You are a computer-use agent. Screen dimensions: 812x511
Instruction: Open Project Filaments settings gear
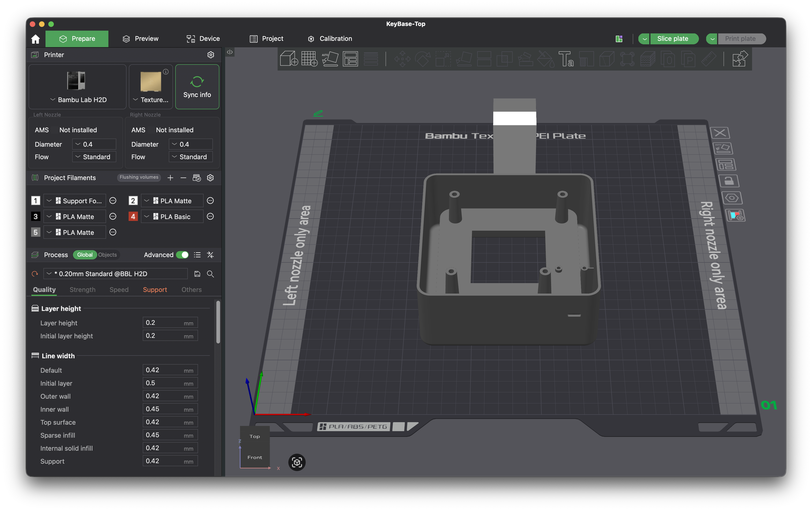(x=210, y=178)
